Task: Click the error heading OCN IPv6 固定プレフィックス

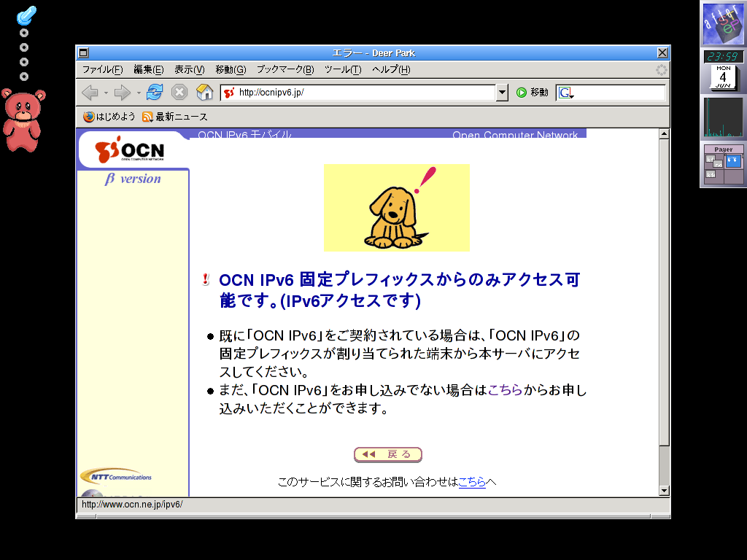Action: coord(399,290)
